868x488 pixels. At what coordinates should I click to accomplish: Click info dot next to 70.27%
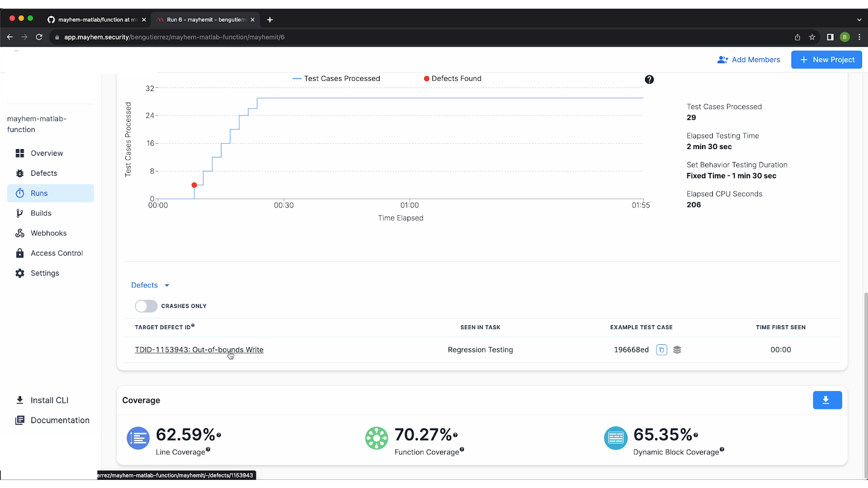tap(455, 435)
